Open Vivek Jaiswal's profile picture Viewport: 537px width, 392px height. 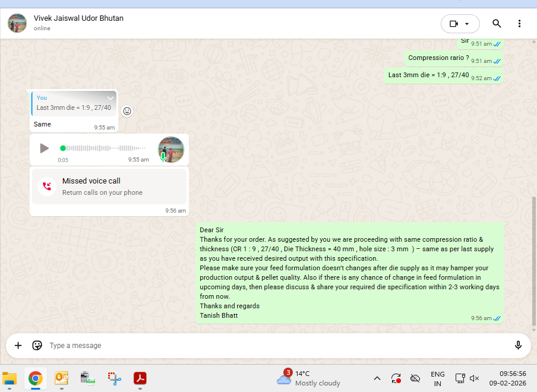pyautogui.click(x=17, y=23)
